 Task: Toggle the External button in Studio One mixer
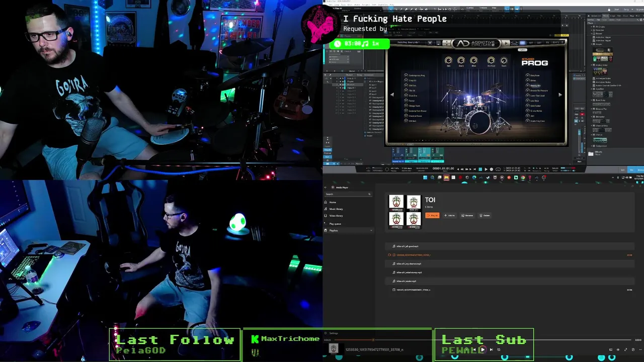tap(328, 153)
